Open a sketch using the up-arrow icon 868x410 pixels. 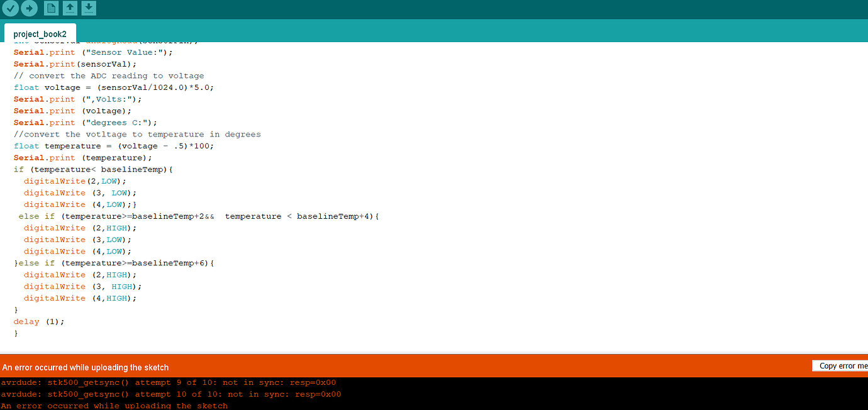(x=69, y=8)
